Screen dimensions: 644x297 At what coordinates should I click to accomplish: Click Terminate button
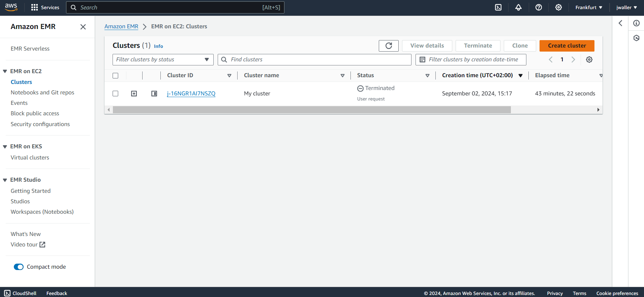tap(478, 46)
